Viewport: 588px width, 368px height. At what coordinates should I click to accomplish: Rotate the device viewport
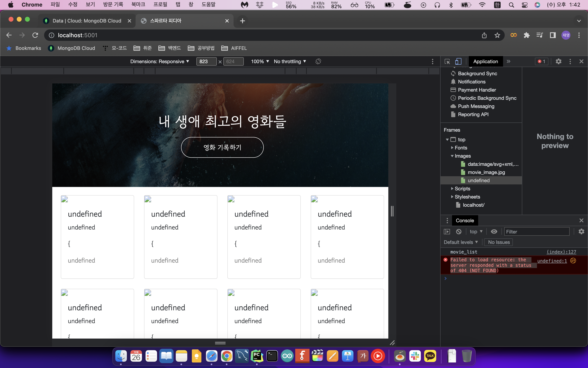pyautogui.click(x=318, y=61)
